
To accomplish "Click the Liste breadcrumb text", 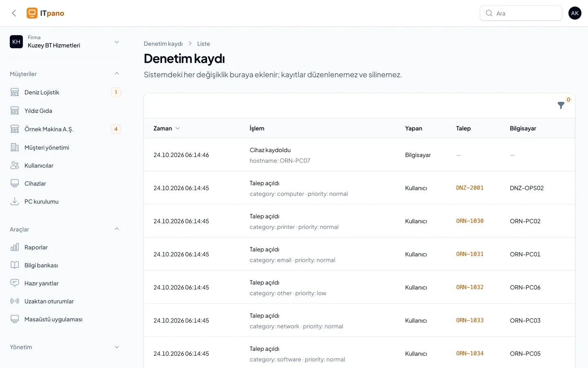I will tap(203, 44).
